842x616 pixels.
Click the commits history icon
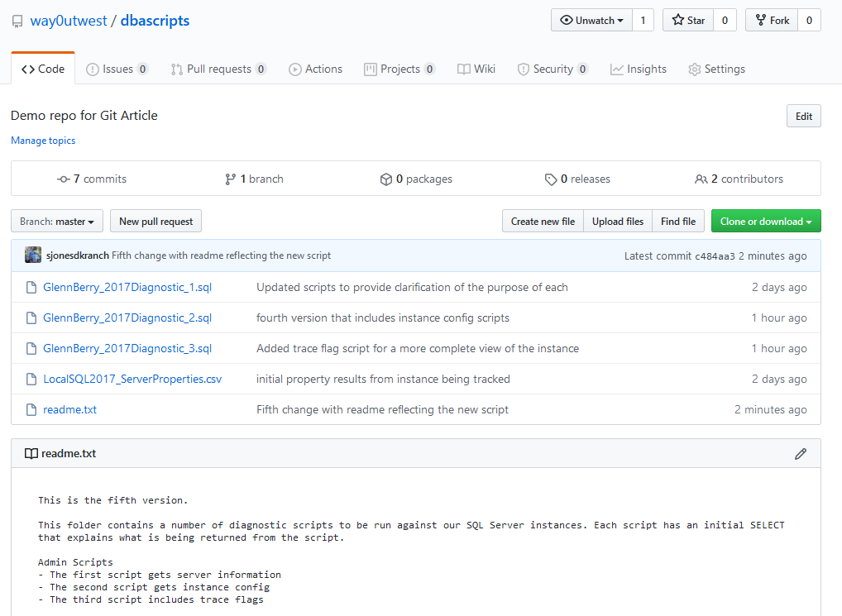pyautogui.click(x=63, y=179)
